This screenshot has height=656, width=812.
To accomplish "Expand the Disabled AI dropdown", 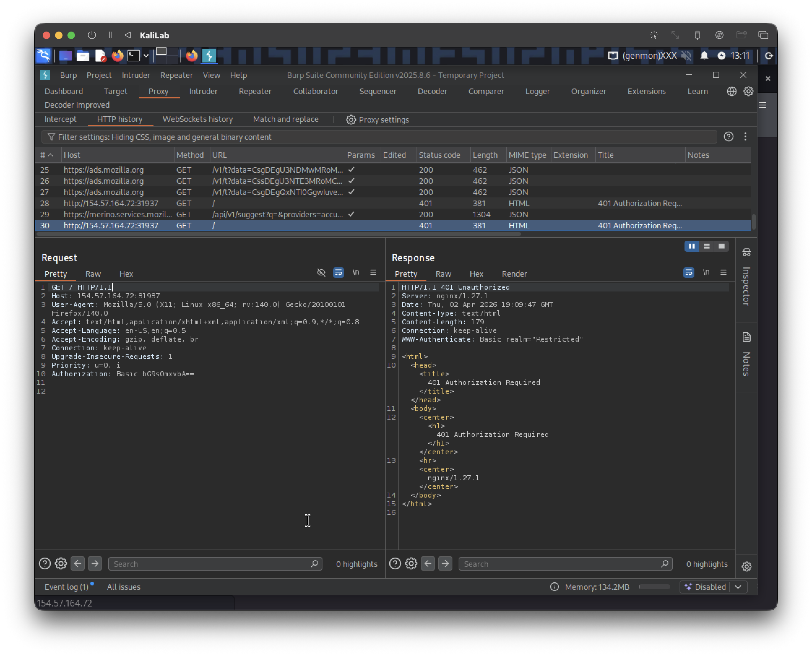I will (738, 587).
